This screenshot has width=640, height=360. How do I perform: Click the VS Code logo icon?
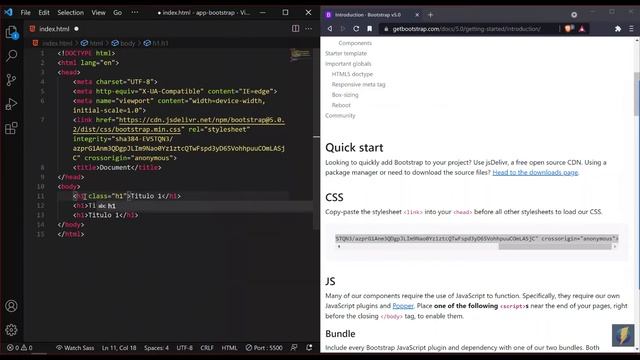click(x=8, y=12)
